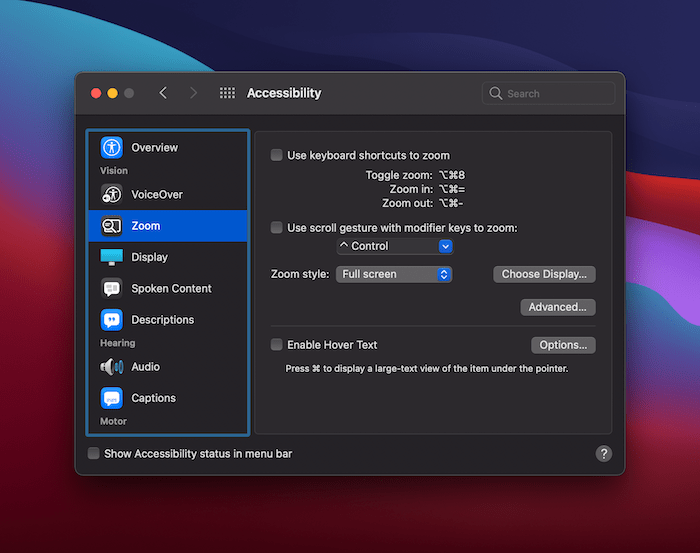Click the Hearing section header

click(117, 343)
